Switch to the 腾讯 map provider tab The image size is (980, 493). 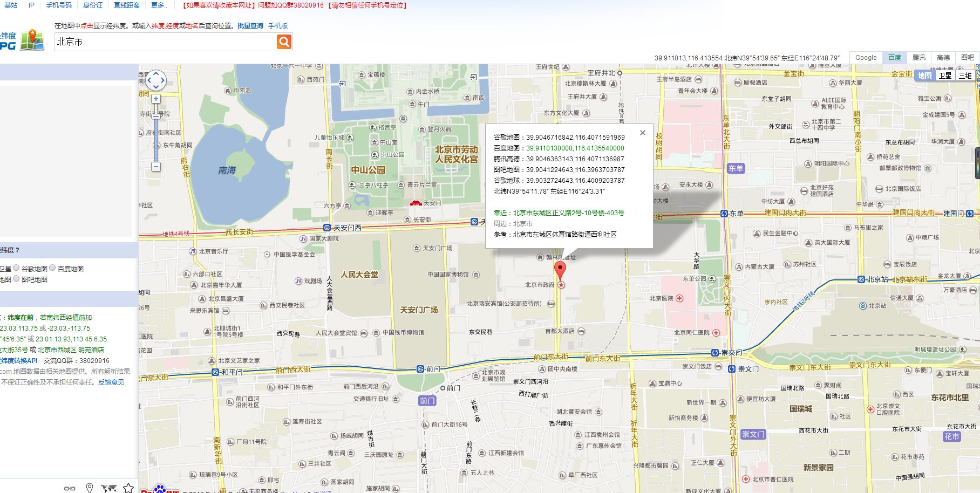pos(918,58)
